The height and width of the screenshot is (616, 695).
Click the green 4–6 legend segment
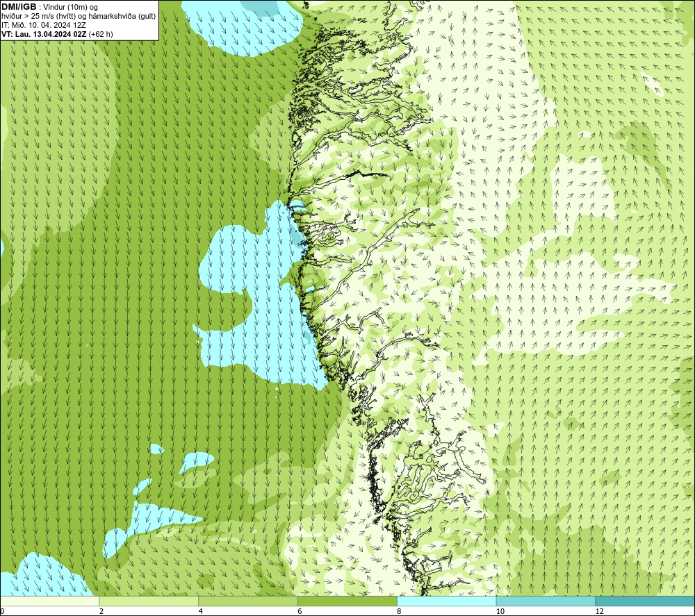click(x=248, y=601)
